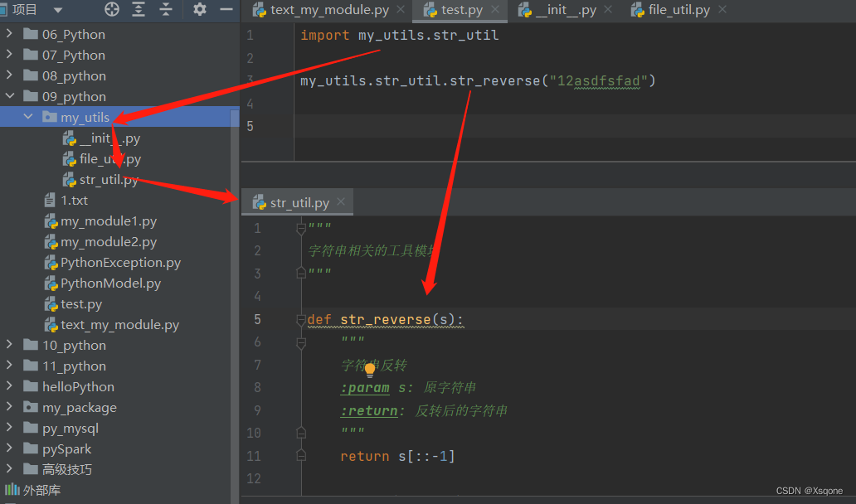Expand all items in project tree

[x=139, y=9]
